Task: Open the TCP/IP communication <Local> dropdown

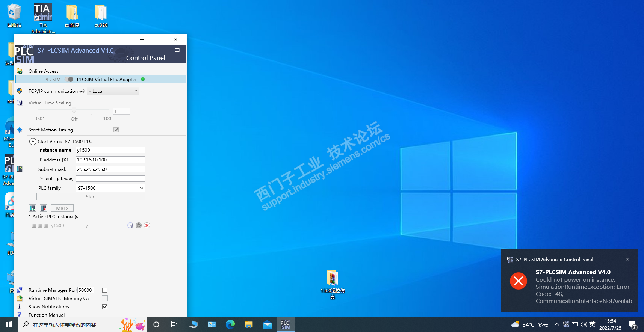Action: click(113, 91)
